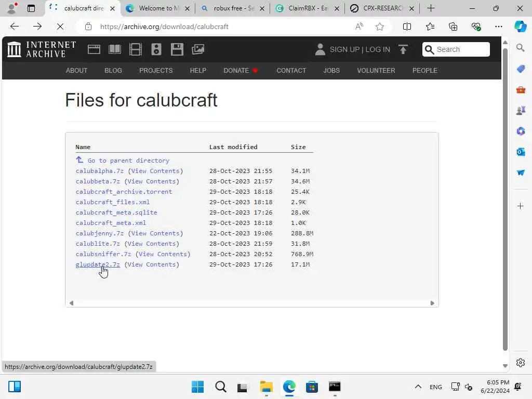Stop page loading with X button
This screenshot has height=399, width=532.
(60, 26)
